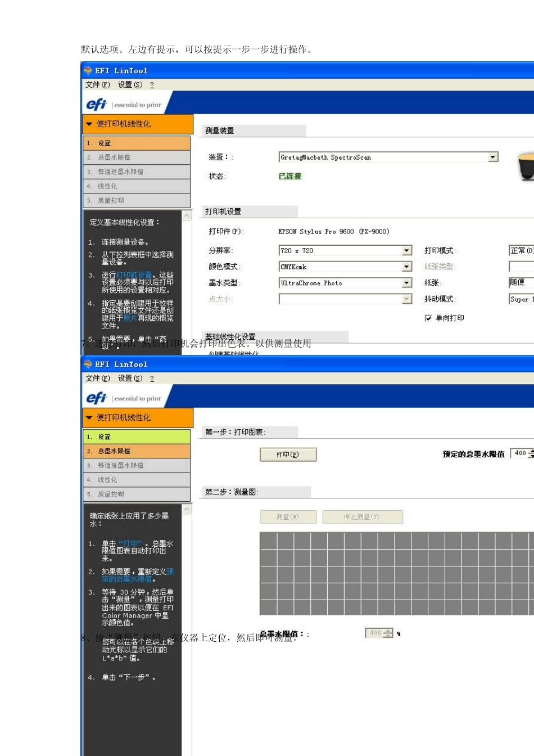This screenshot has width=534, height=756.
Task: Select step 5 质量控制 in upper window
Action: pos(137,200)
